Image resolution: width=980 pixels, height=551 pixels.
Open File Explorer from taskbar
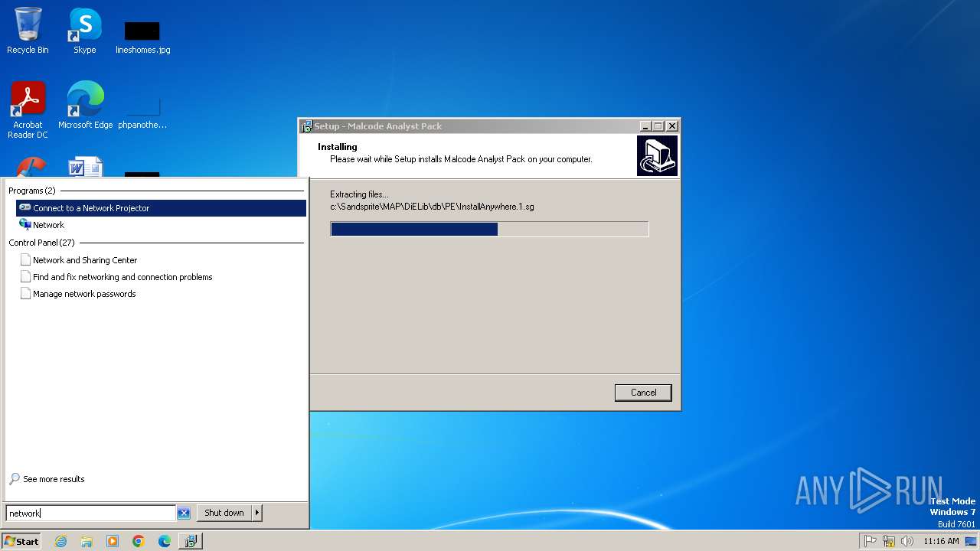click(x=87, y=541)
